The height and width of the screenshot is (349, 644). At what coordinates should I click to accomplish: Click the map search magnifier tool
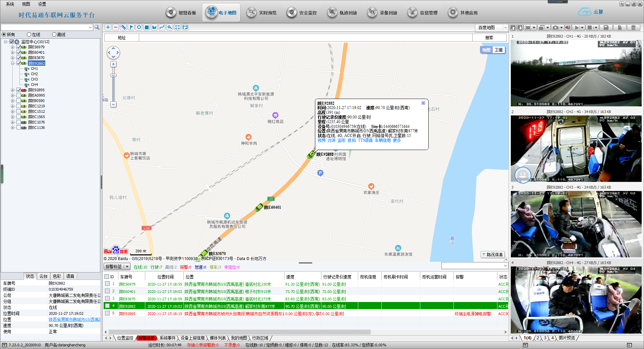click(x=170, y=28)
